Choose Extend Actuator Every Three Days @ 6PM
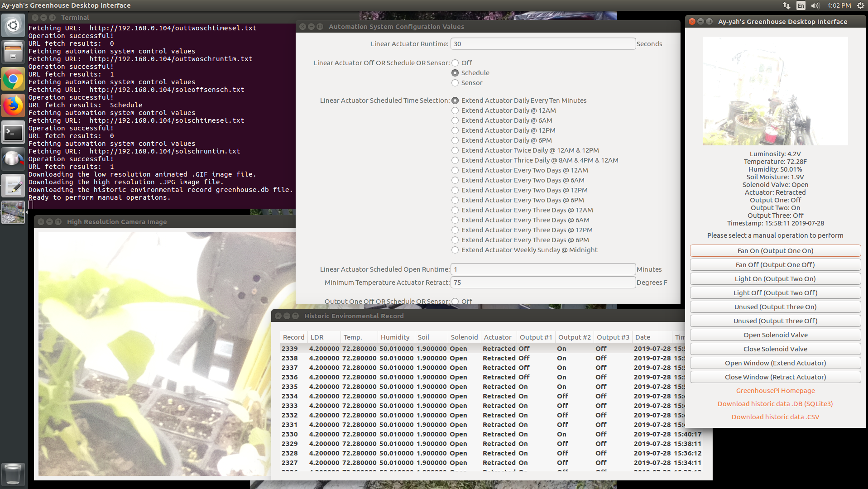Viewport: 868px width, 489px height. click(455, 240)
